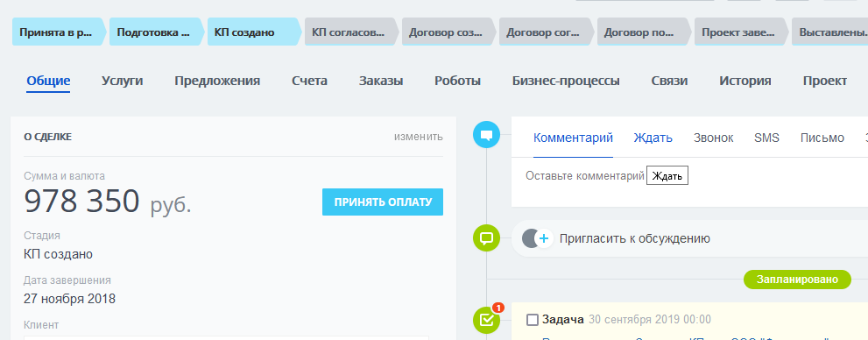Click the Сумма и валюта label
The height and width of the screenshot is (340, 868).
point(64,176)
